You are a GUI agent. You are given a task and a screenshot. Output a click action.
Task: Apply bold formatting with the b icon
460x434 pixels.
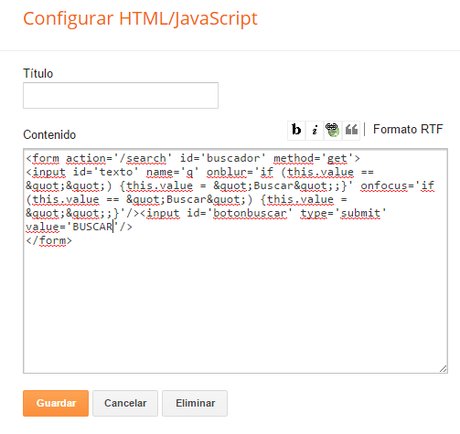296,130
